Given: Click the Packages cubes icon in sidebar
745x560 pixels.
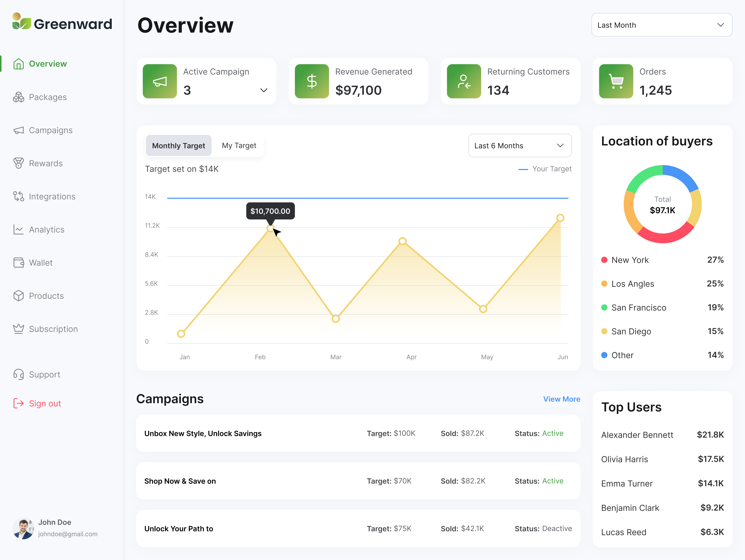Looking at the screenshot, I should tap(18, 97).
